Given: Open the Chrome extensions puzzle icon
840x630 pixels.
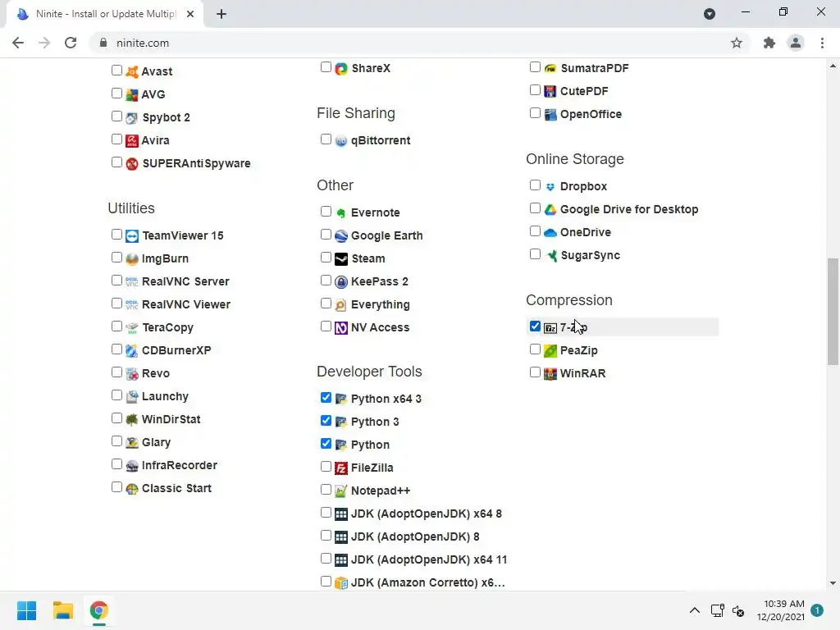Looking at the screenshot, I should [769, 43].
